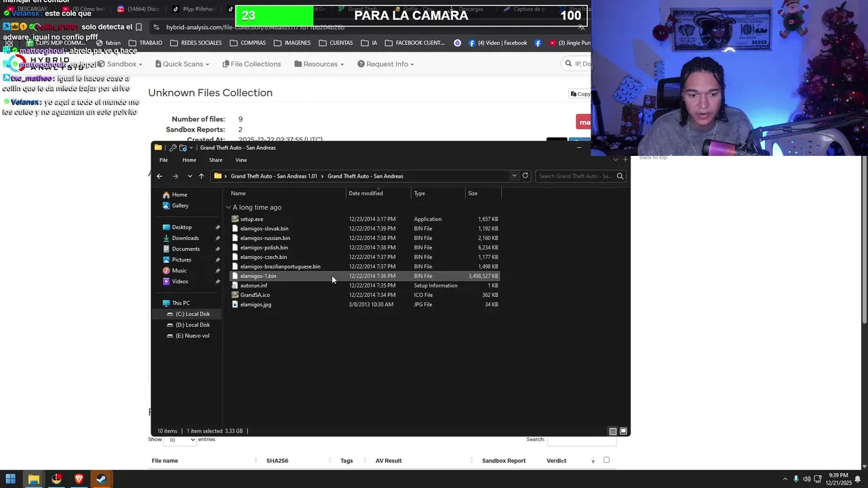Switch to details view layout icon
This screenshot has height=488, width=868.
[x=613, y=431]
